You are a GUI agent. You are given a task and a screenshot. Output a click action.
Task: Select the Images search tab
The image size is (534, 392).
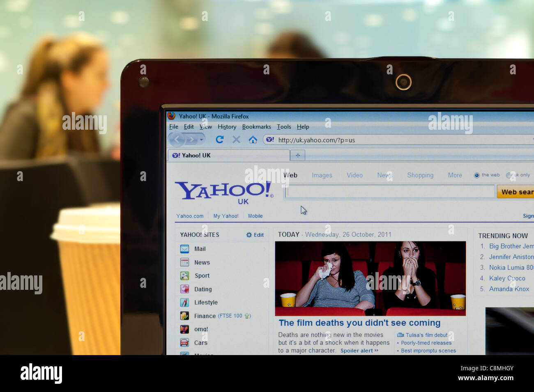coord(322,175)
